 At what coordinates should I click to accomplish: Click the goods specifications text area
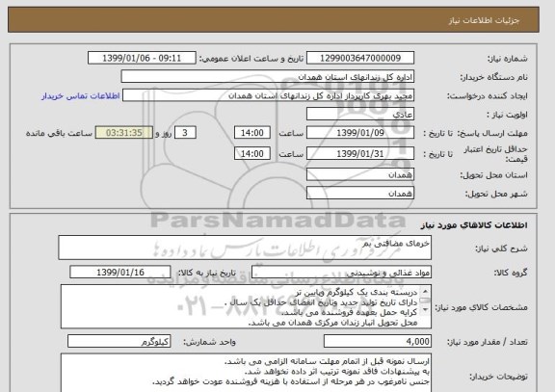[x=246, y=306]
